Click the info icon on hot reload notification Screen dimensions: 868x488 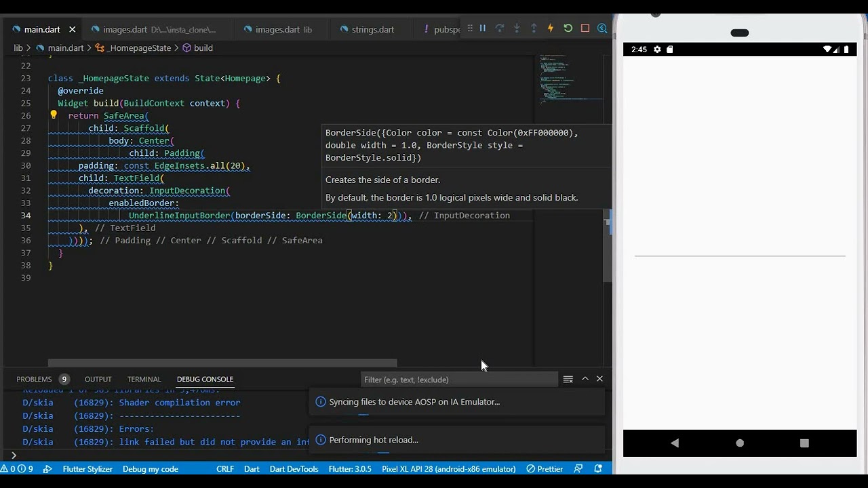[321, 440]
